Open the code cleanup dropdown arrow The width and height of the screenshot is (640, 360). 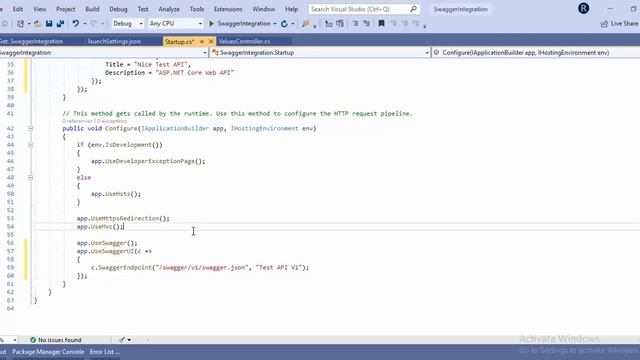(129, 340)
